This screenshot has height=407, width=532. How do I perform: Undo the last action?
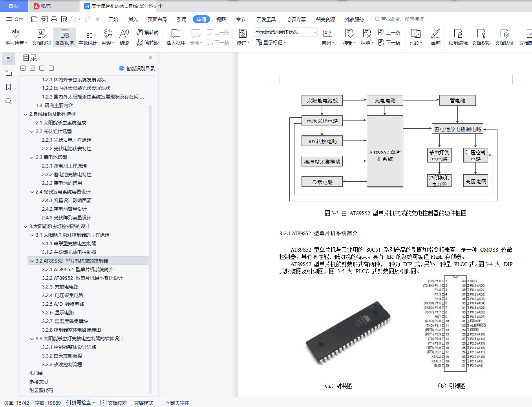tap(73, 19)
